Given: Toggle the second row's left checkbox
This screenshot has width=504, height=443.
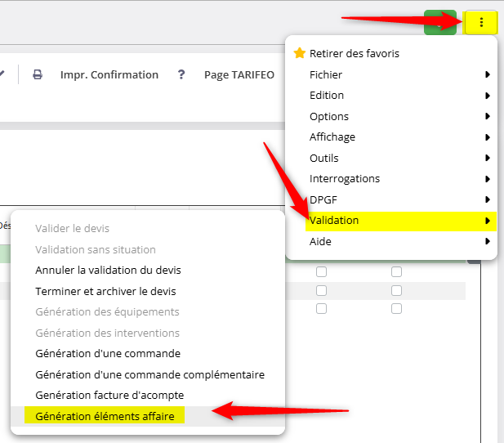Looking at the screenshot, I should (321, 290).
